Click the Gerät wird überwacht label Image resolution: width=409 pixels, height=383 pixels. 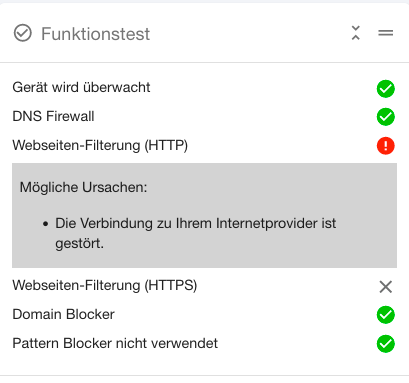[x=81, y=88]
